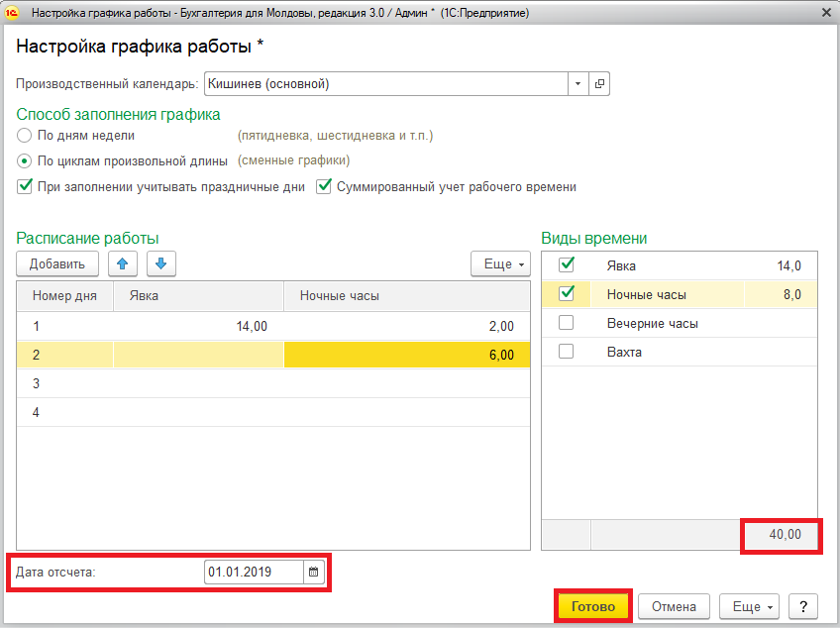Move schedule row down with arrow icon
The image size is (840, 628).
click(x=161, y=263)
